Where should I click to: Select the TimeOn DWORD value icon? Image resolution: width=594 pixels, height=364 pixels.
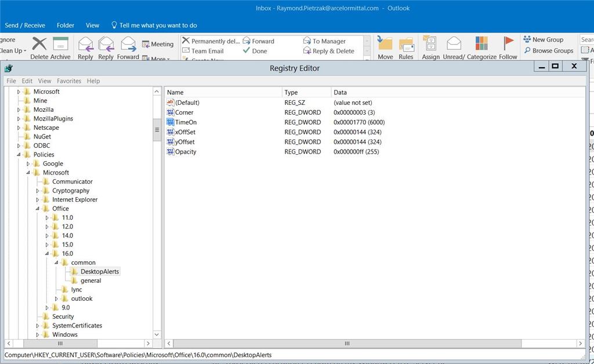tap(171, 122)
